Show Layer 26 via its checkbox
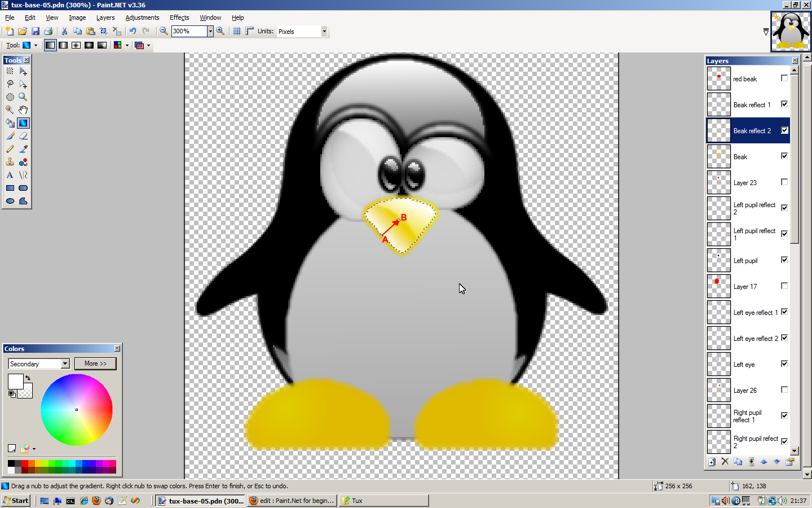The image size is (812, 508). [784, 389]
